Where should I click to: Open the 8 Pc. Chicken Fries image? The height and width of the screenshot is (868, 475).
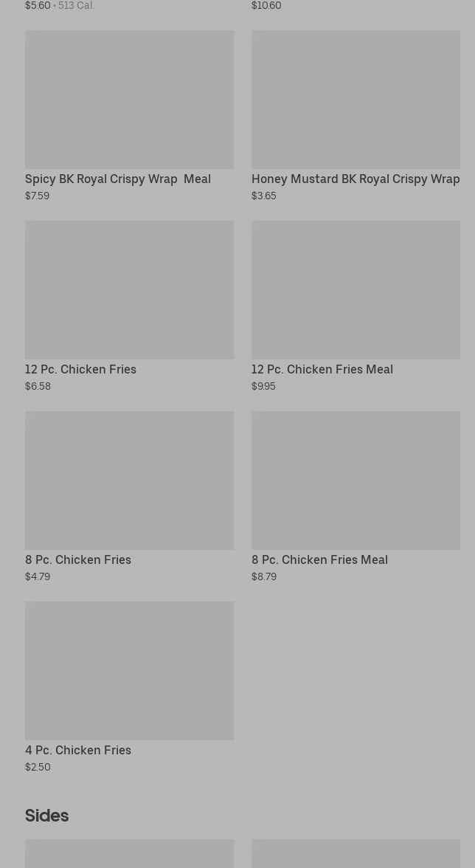pos(129,480)
